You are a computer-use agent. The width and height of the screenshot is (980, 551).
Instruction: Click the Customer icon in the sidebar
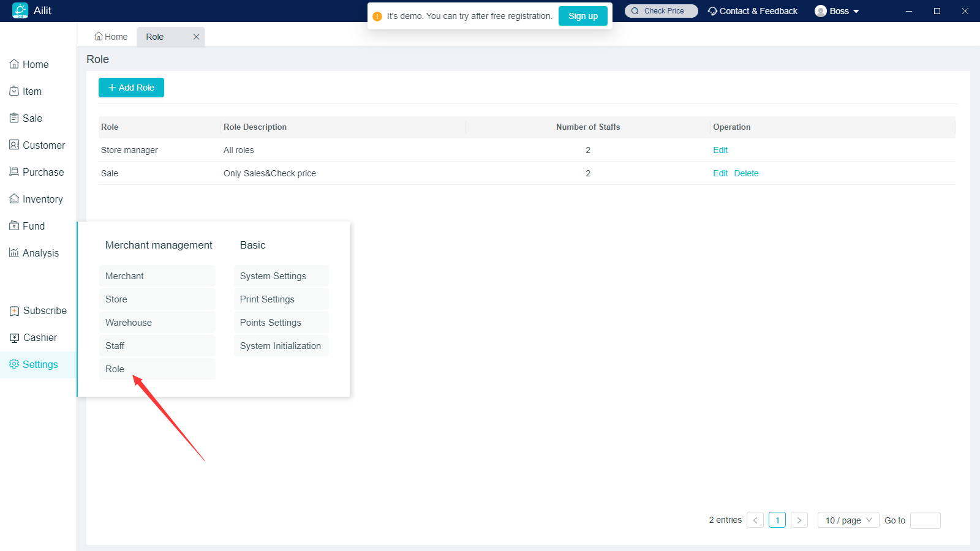[14, 145]
